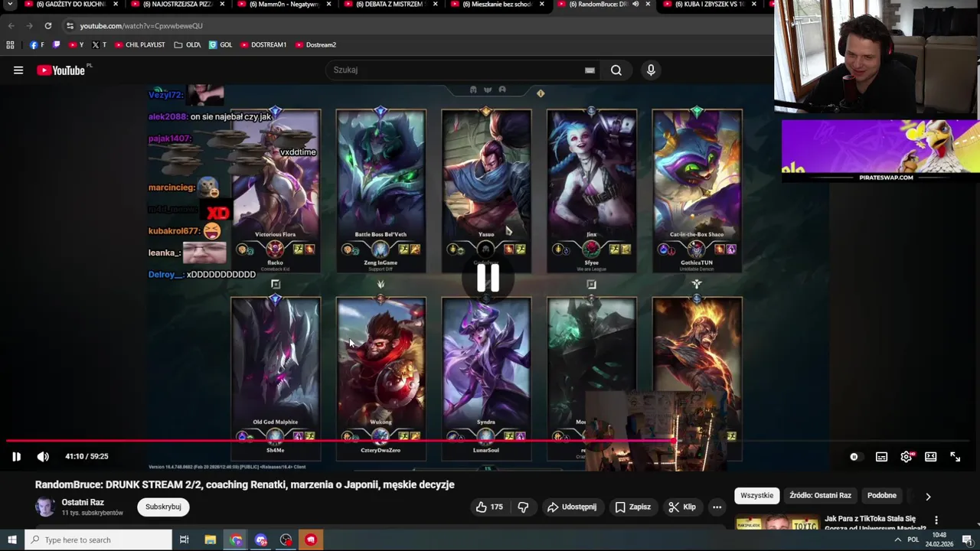Image resolution: width=980 pixels, height=551 pixels.
Task: Mute the video volume
Action: pyautogui.click(x=43, y=457)
